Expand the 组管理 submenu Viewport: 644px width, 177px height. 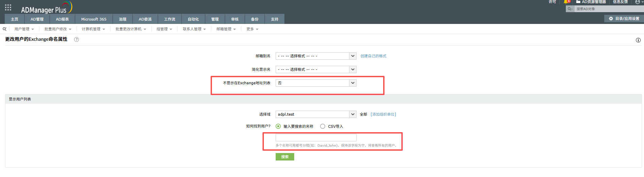pyautogui.click(x=164, y=29)
